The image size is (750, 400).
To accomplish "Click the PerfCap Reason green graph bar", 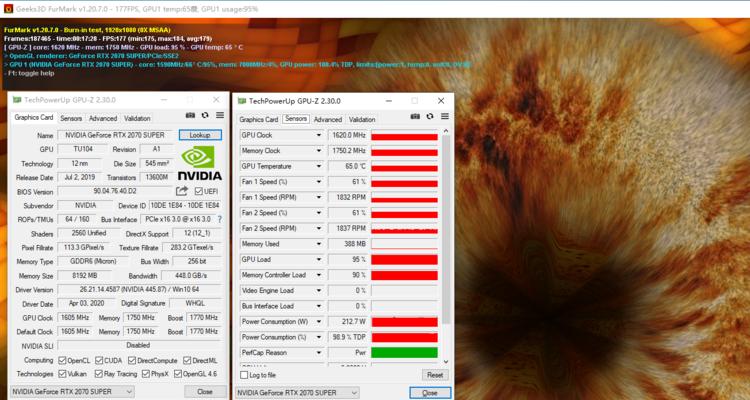I will [405, 353].
